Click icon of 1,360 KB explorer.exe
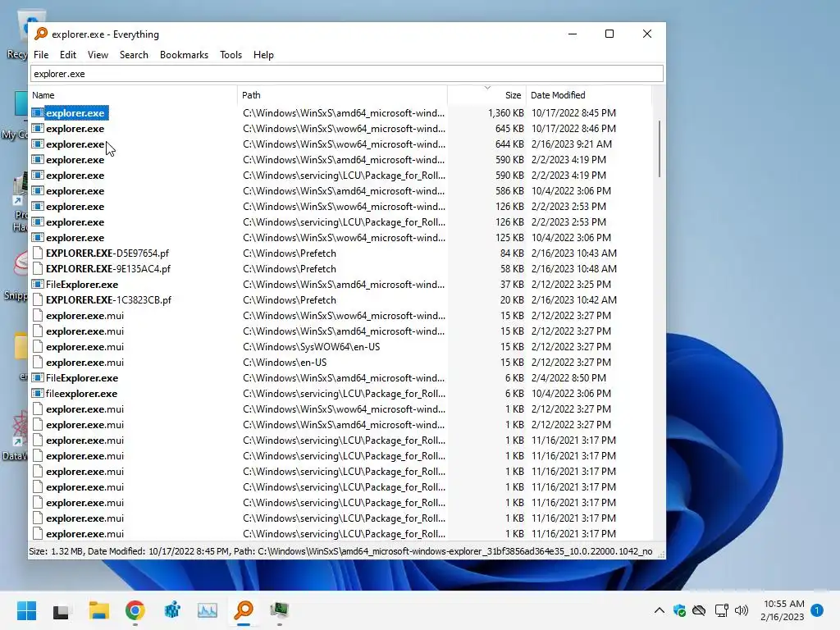The height and width of the screenshot is (630, 840). pyautogui.click(x=38, y=113)
